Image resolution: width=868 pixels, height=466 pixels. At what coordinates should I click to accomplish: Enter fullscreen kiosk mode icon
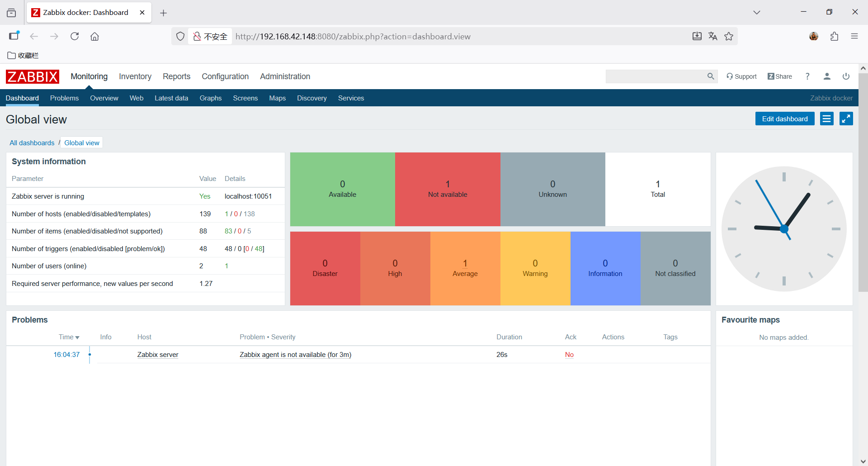(846, 119)
